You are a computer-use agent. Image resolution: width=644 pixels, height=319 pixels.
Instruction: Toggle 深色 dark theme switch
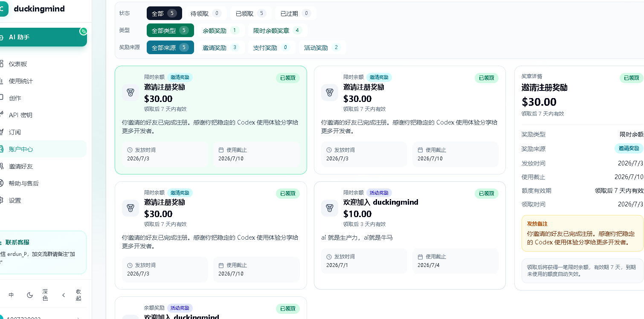(37, 295)
